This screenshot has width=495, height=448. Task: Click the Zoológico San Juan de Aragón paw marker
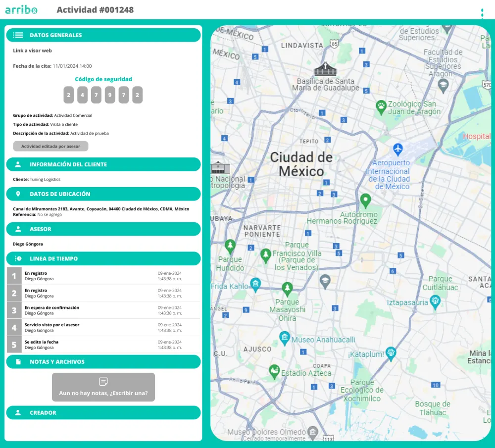[x=381, y=107]
